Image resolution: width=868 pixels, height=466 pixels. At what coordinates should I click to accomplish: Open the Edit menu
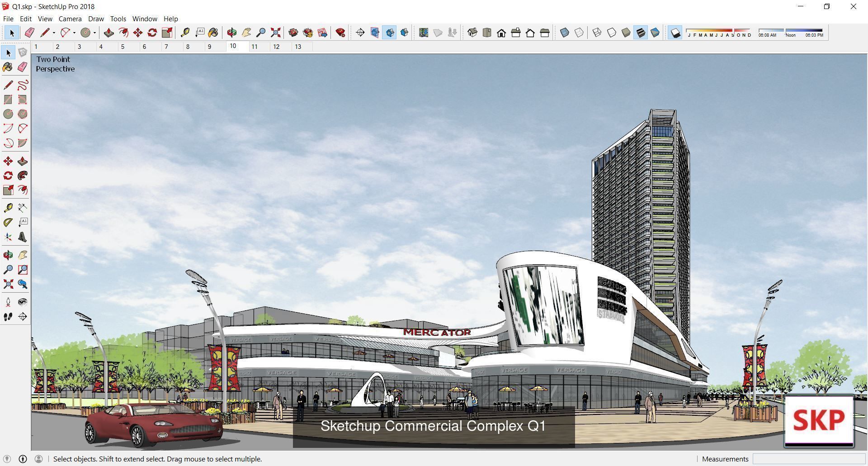tap(26, 19)
